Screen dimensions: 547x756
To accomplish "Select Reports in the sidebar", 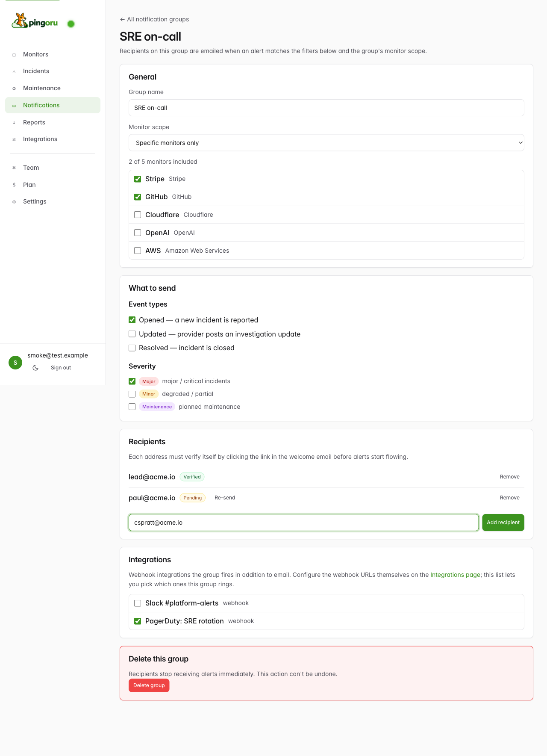I will click(x=53, y=122).
